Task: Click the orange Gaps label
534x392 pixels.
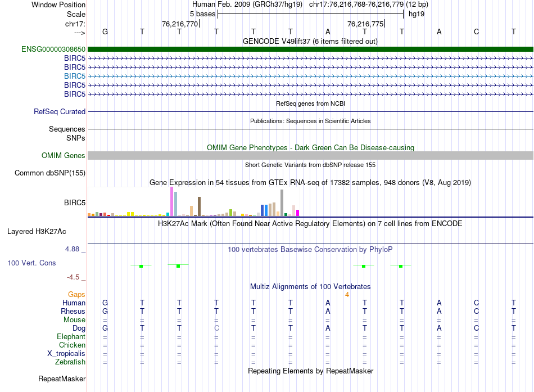Action: [76, 294]
